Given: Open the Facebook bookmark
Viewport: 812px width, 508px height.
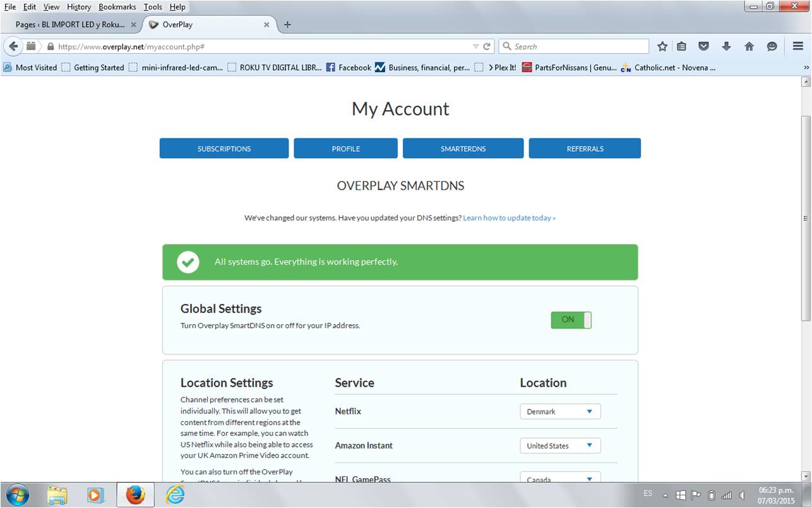Looking at the screenshot, I should pyautogui.click(x=349, y=68).
